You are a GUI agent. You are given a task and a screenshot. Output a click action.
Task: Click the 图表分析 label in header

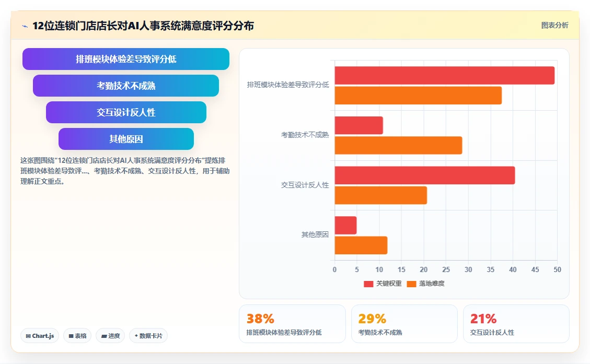point(554,25)
